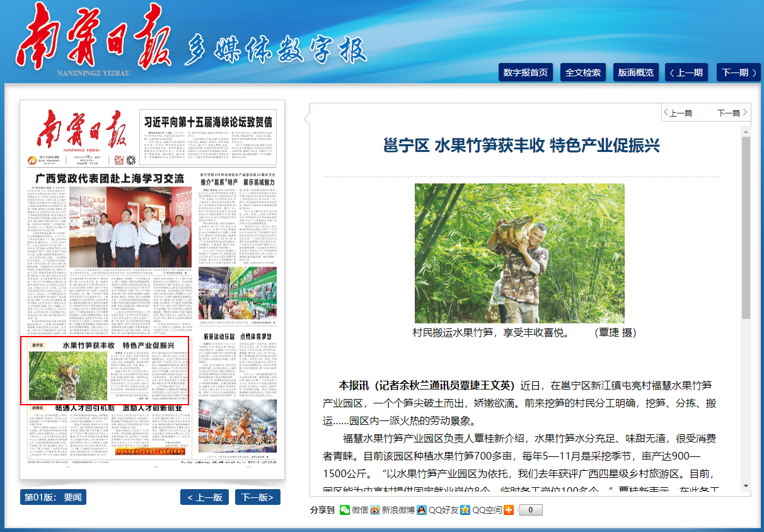Screen dimensions: 764x532
Task: Click the share count bubble showing 0
Action: pos(530,510)
